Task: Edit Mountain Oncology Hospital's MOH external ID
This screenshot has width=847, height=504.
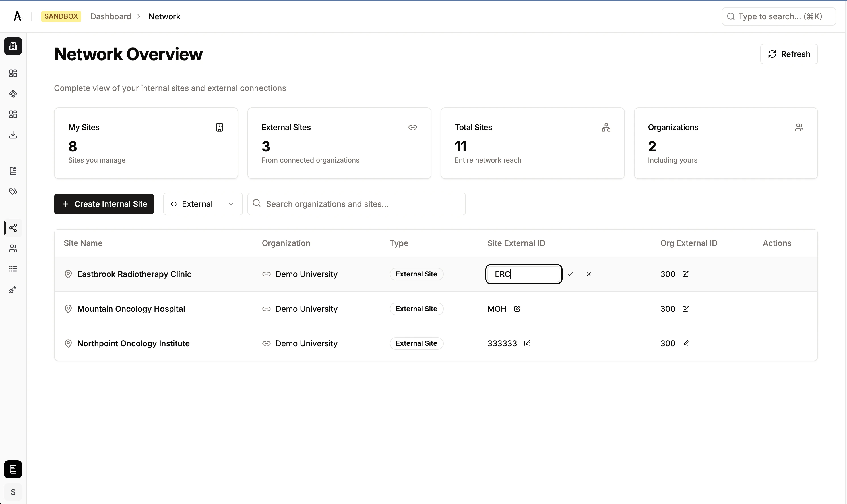Action: tap(517, 309)
